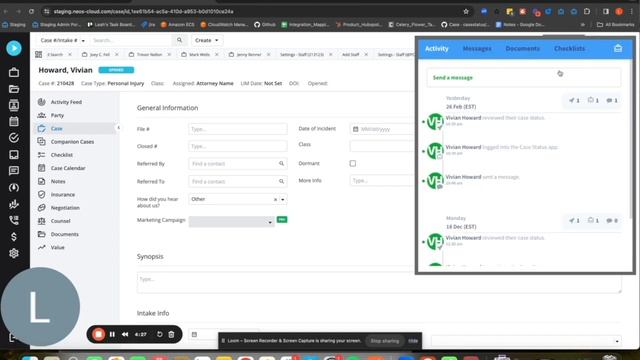Click the blue play logo in sidebar
The image size is (640, 360).
pos(14,48)
